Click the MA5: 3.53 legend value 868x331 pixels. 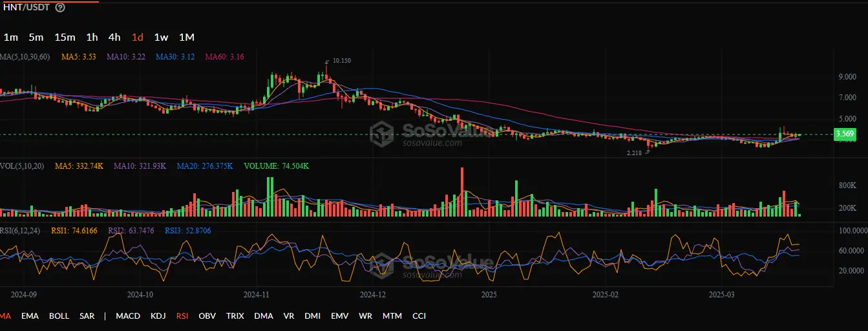(x=79, y=57)
